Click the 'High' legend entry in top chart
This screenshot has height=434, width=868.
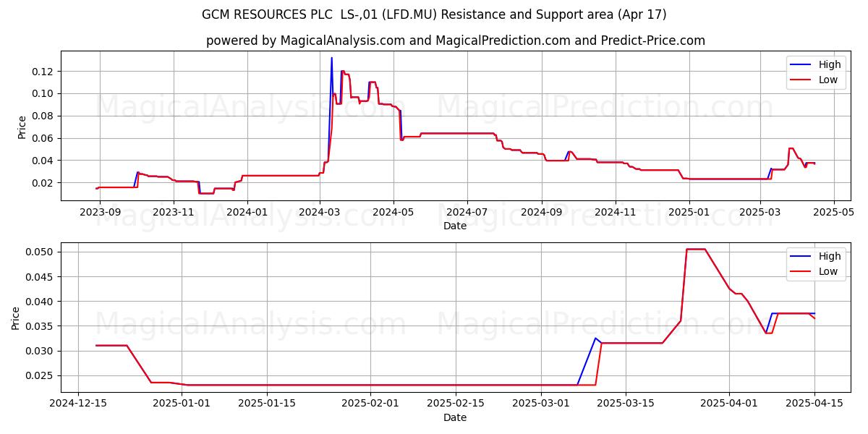click(x=830, y=64)
